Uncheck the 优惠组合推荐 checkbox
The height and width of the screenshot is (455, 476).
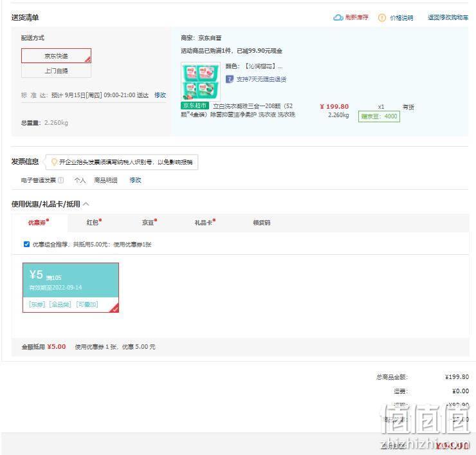(x=27, y=244)
